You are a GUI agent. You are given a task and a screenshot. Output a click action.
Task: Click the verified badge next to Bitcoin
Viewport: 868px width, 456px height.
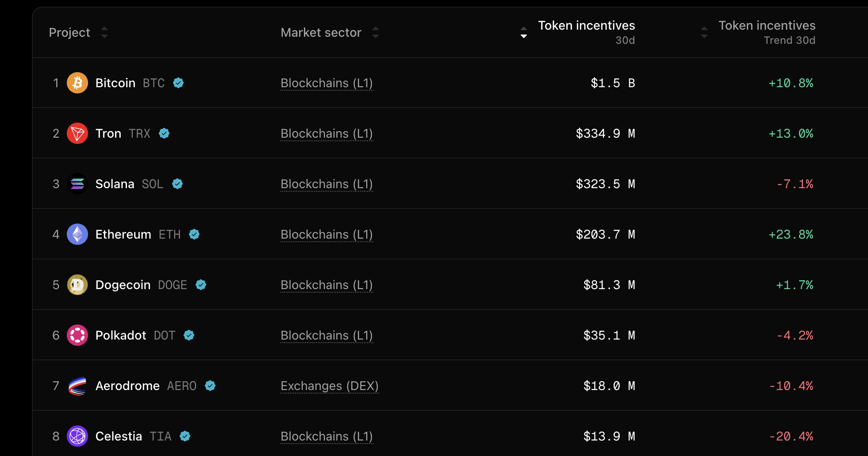coord(178,83)
